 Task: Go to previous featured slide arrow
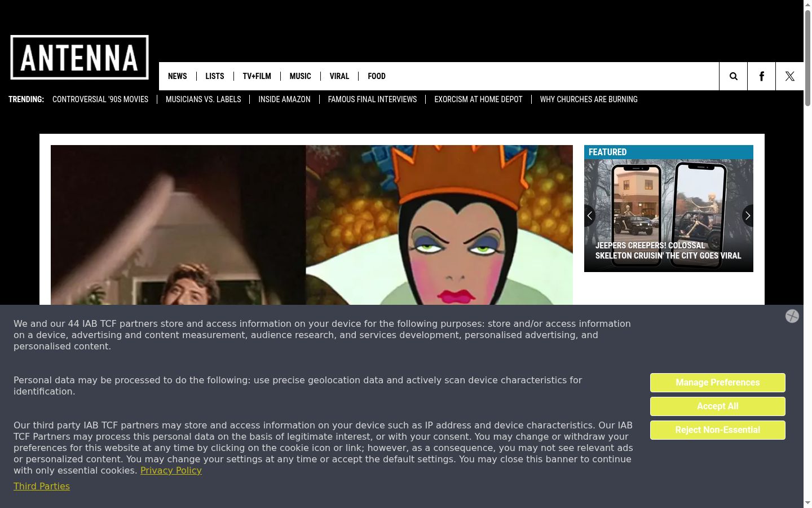tap(589, 216)
